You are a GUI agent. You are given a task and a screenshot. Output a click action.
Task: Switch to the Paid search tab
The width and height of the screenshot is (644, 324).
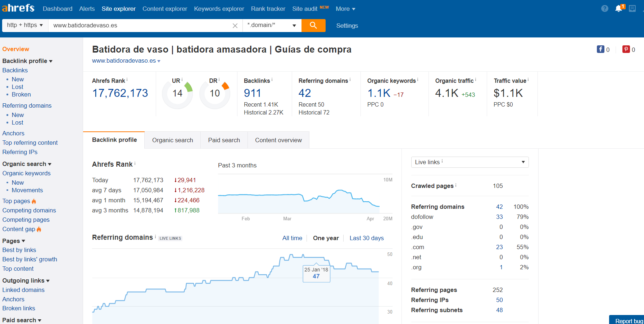[x=224, y=140]
